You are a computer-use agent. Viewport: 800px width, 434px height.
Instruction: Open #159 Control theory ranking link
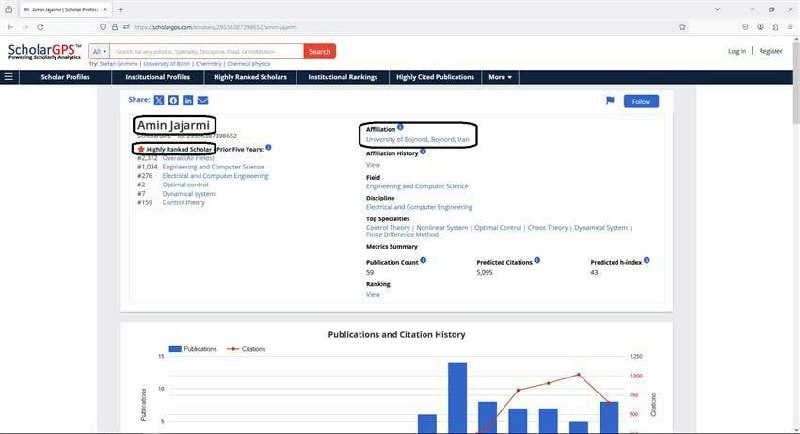pyautogui.click(x=183, y=202)
